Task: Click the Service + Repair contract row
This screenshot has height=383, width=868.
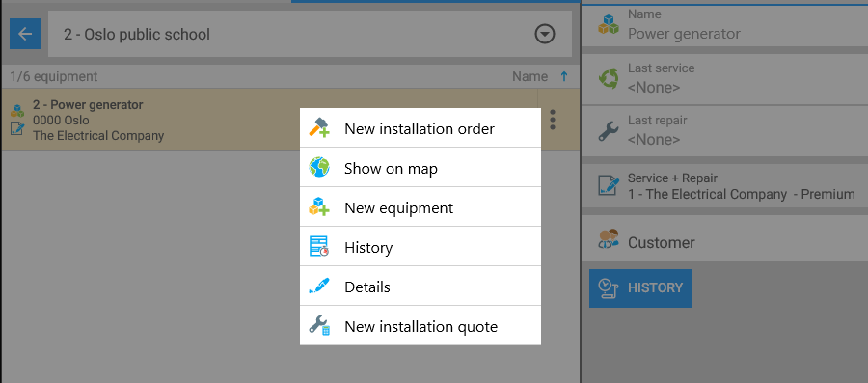Action: [724, 186]
